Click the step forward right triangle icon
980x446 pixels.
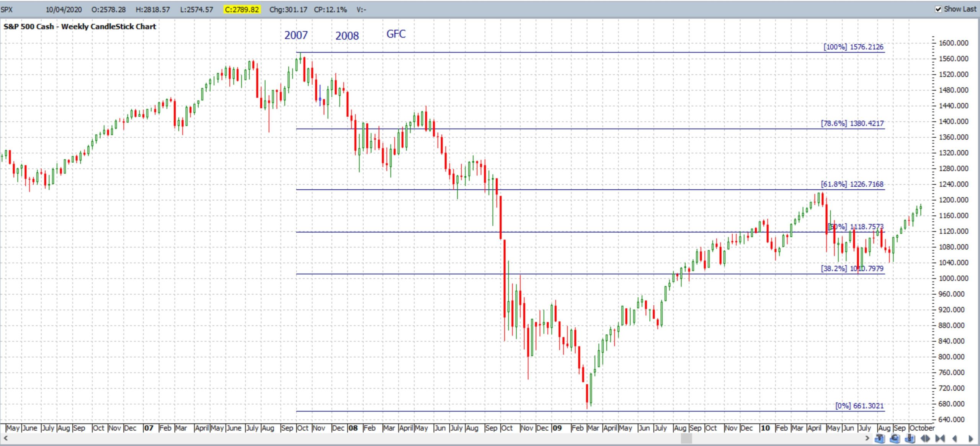pos(971,438)
